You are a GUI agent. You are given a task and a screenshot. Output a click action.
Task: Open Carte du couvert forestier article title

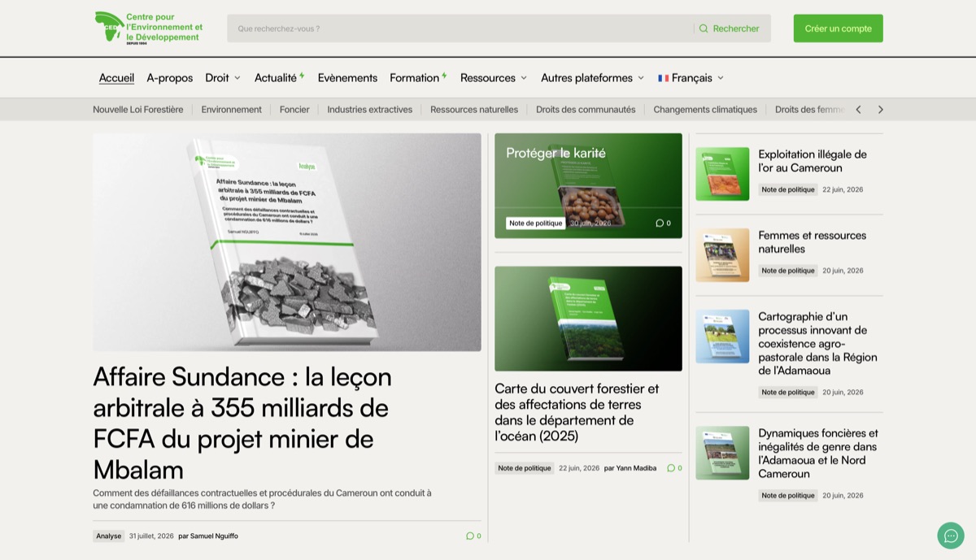click(577, 412)
